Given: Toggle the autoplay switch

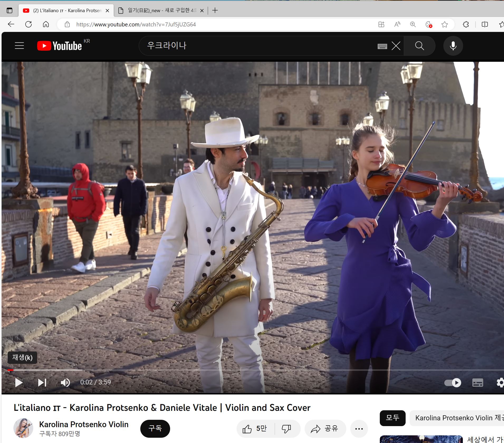Looking at the screenshot, I should 453,383.
